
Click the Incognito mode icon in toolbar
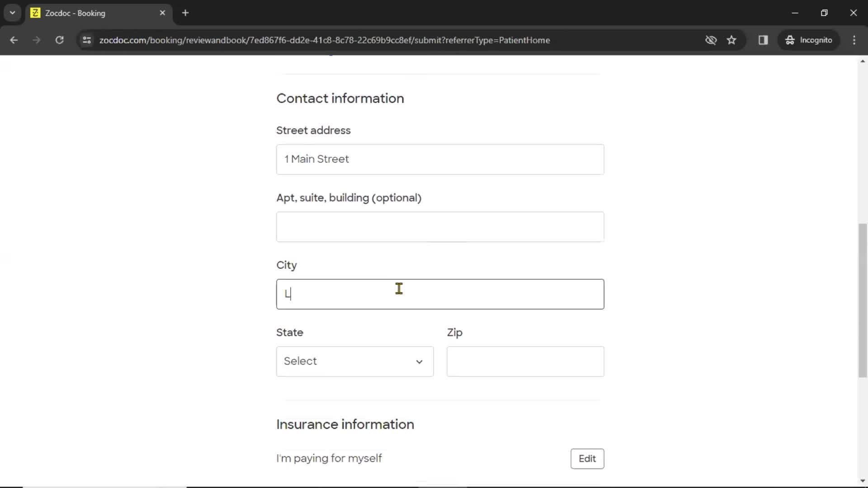(x=790, y=40)
